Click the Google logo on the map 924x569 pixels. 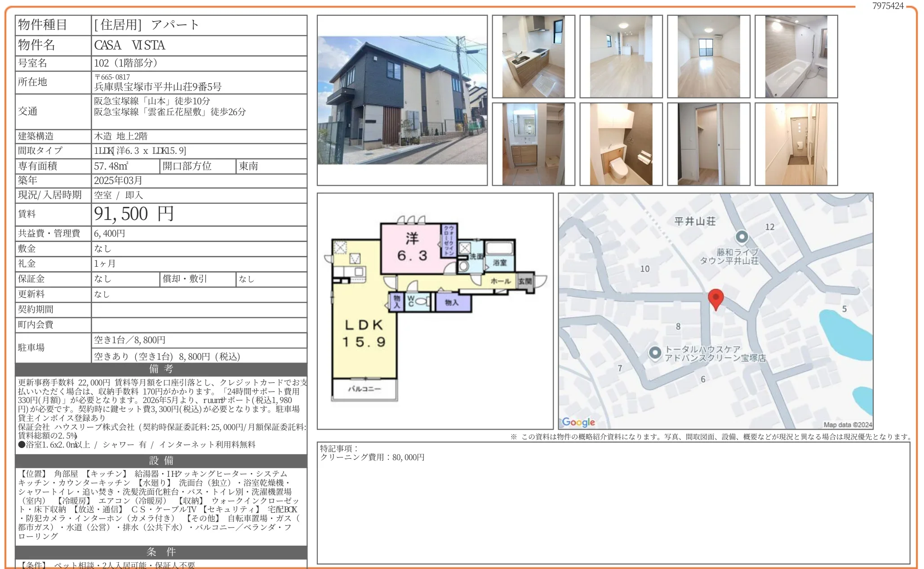578,422
